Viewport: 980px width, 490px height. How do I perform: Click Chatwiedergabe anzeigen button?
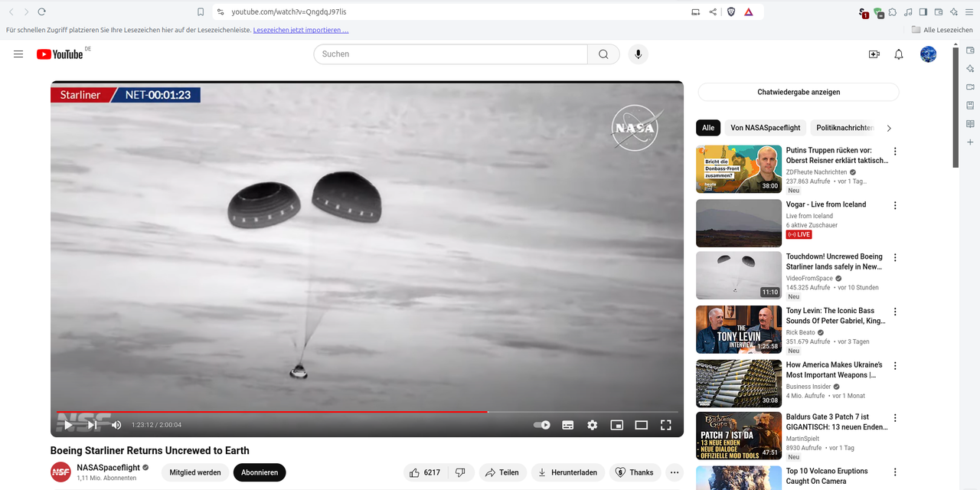point(799,92)
